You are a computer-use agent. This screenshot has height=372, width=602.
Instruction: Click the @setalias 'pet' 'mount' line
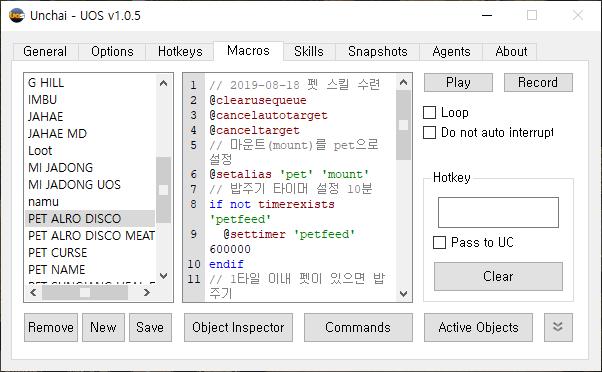point(289,174)
